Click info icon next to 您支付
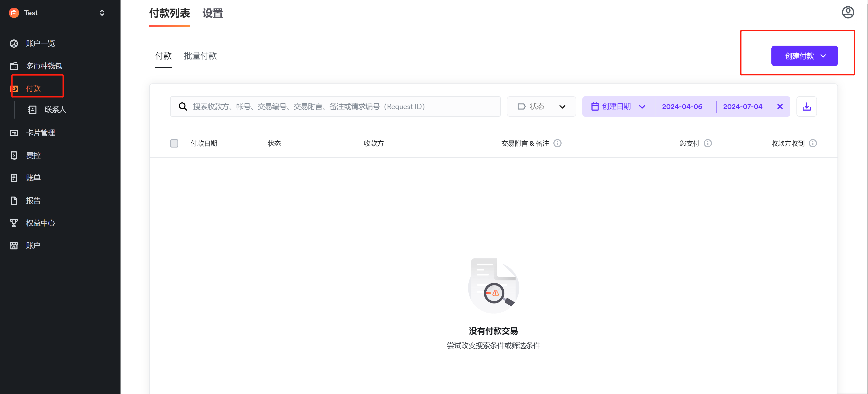The width and height of the screenshot is (868, 394). click(x=708, y=143)
